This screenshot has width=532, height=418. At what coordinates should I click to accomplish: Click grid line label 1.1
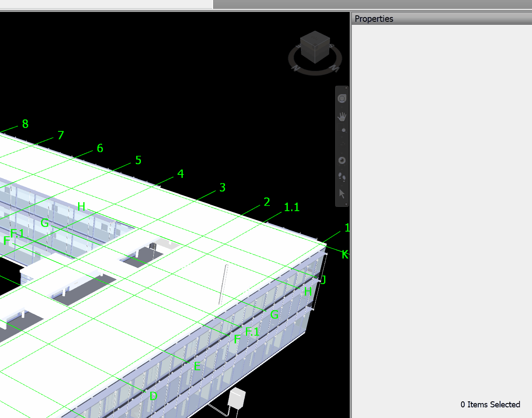tap(292, 207)
